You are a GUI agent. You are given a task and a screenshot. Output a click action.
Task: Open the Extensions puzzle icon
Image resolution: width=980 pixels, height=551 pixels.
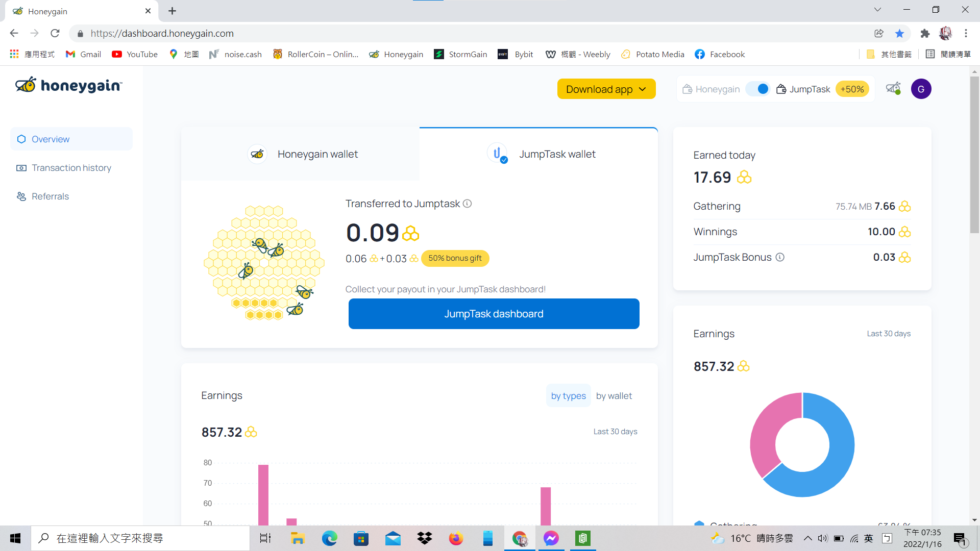point(925,33)
